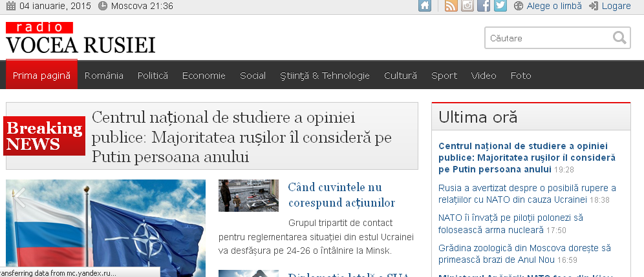Switch to the Prima pagină tab
The image size is (644, 277).
pos(42,76)
